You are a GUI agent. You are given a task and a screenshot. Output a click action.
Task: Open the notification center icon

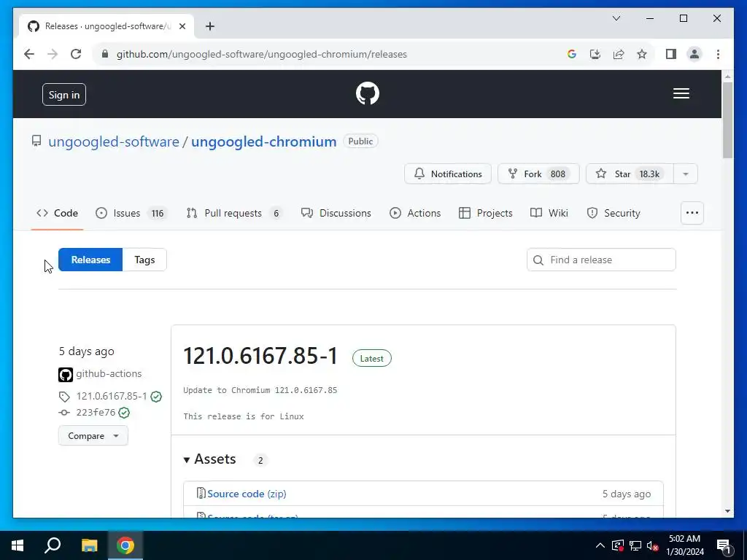pyautogui.click(x=723, y=545)
